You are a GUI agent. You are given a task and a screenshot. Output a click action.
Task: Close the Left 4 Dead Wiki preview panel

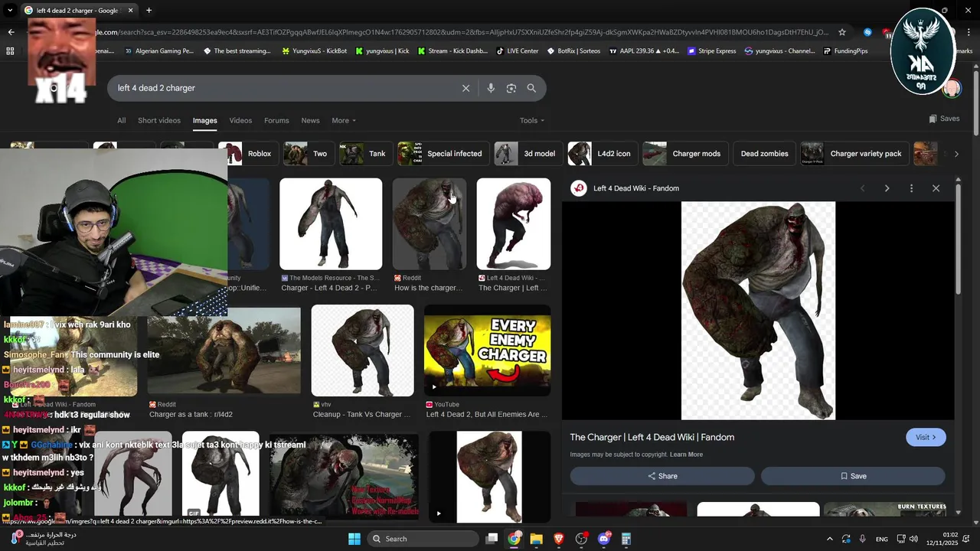pyautogui.click(x=936, y=188)
